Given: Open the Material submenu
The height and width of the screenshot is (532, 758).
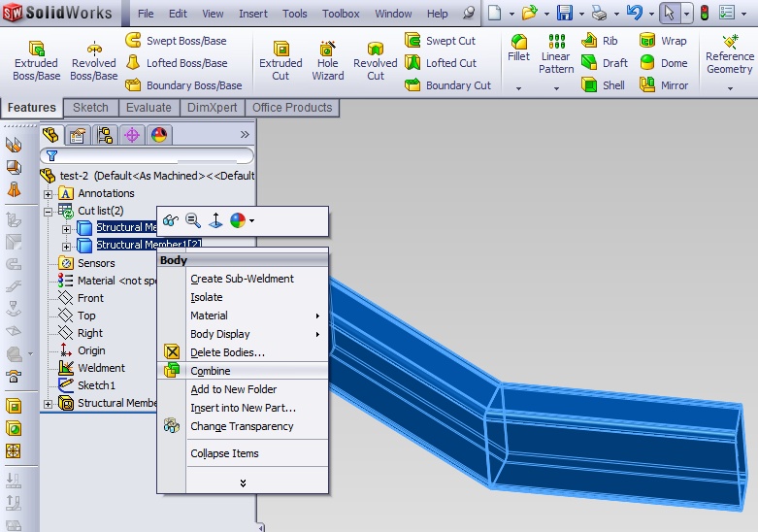Looking at the screenshot, I should (243, 316).
